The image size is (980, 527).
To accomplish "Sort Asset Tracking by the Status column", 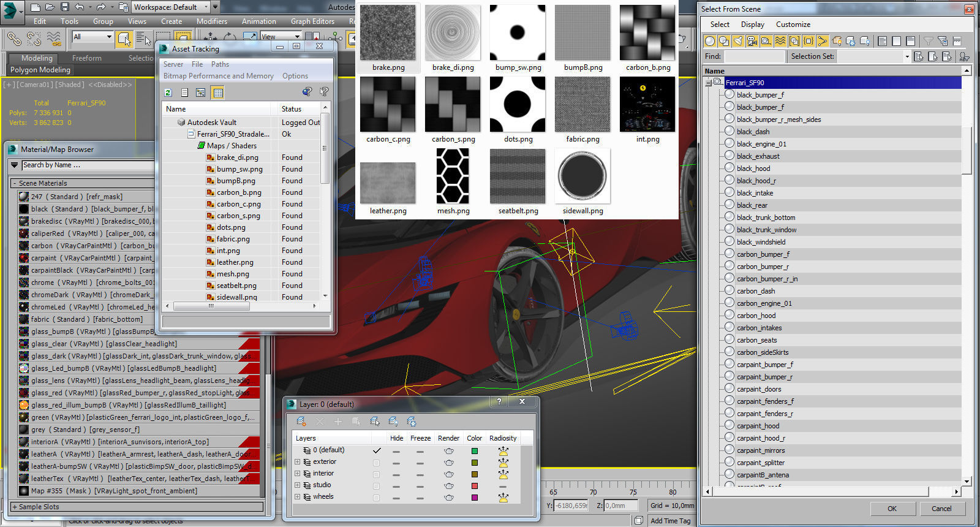I will 300,109.
